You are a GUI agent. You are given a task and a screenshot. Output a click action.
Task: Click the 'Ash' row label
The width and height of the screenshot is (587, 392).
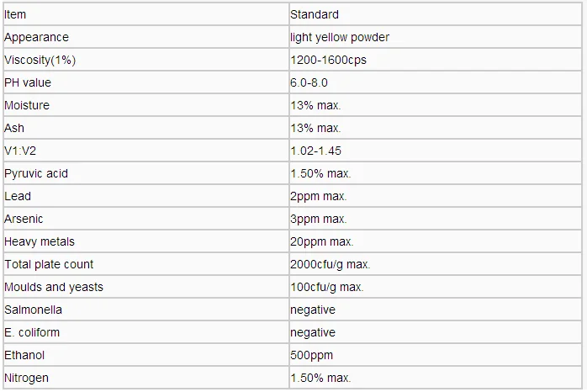[14, 128]
